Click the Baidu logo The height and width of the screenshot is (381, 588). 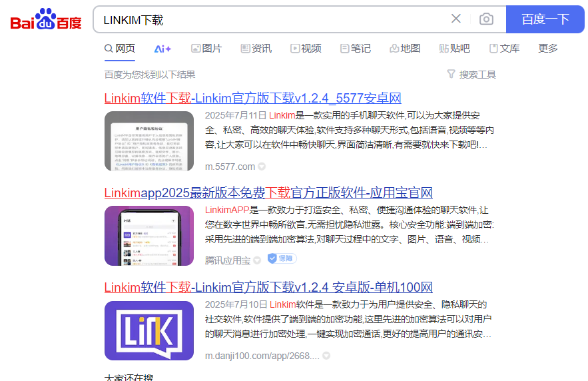point(45,19)
